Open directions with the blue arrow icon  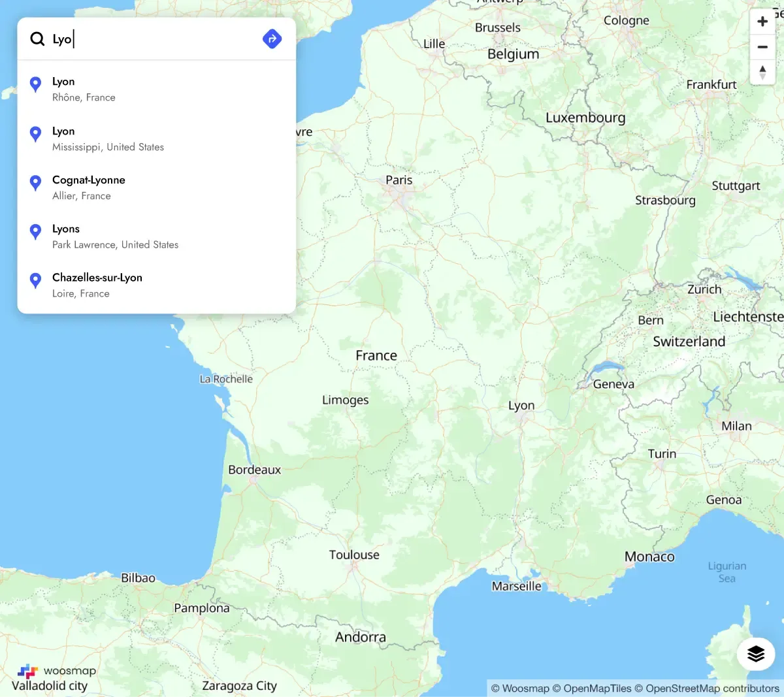click(x=272, y=39)
